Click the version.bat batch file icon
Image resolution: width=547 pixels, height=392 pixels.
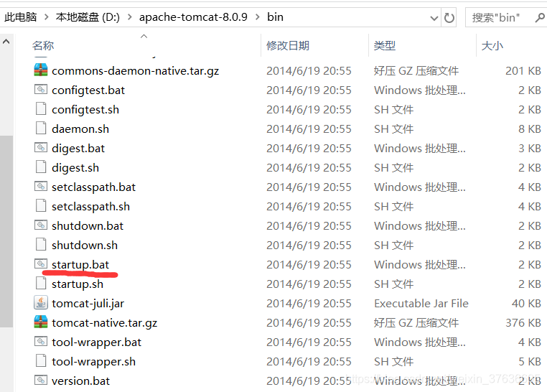click(x=41, y=380)
